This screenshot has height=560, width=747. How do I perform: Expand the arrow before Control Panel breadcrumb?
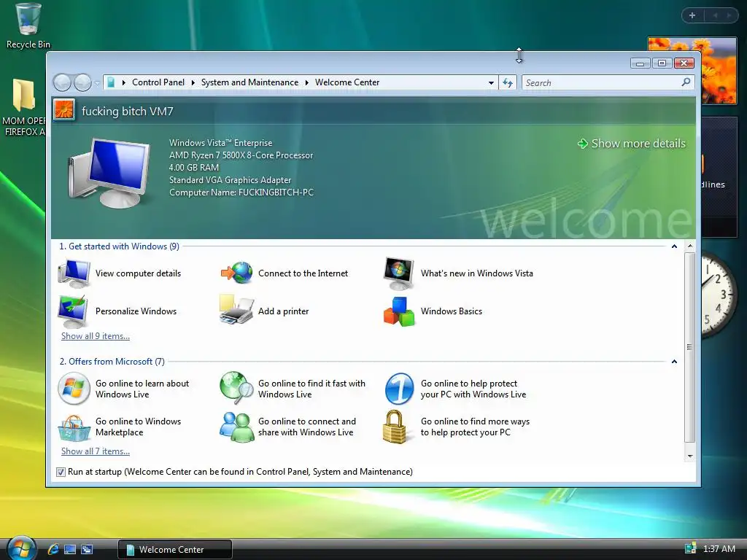(x=123, y=82)
